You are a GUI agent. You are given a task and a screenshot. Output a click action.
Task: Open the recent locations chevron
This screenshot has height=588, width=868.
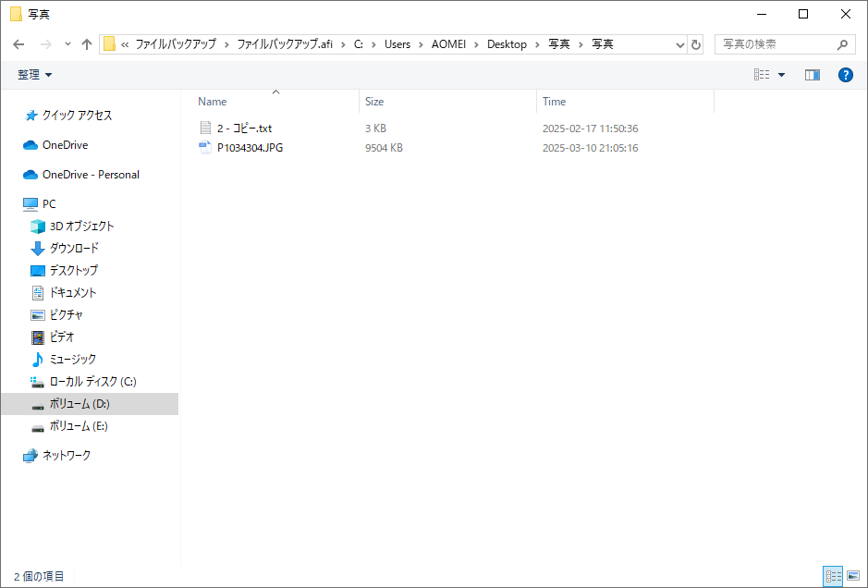(67, 43)
